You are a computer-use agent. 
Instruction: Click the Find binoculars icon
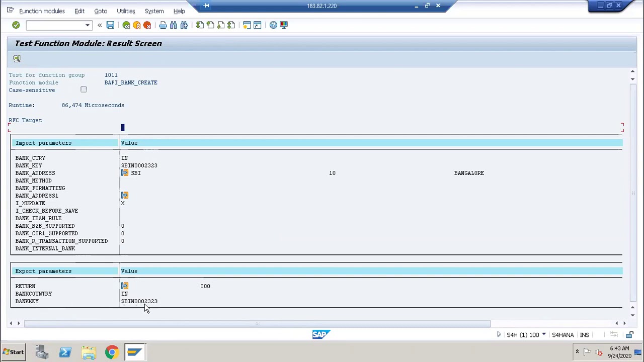(x=174, y=25)
